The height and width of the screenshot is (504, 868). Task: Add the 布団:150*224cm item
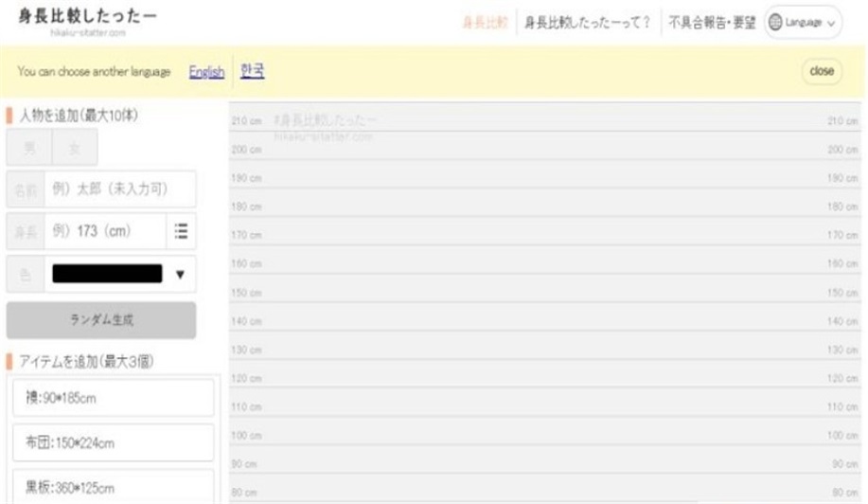(x=114, y=442)
